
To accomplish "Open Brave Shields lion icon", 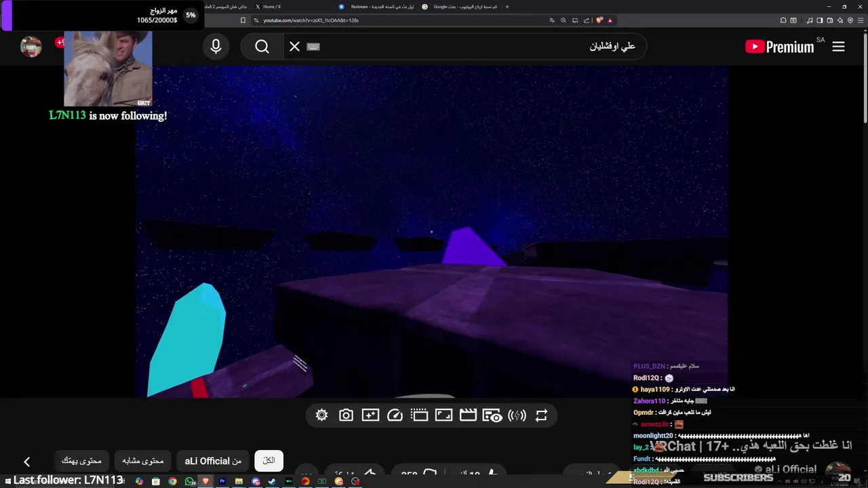I will pyautogui.click(x=599, y=20).
